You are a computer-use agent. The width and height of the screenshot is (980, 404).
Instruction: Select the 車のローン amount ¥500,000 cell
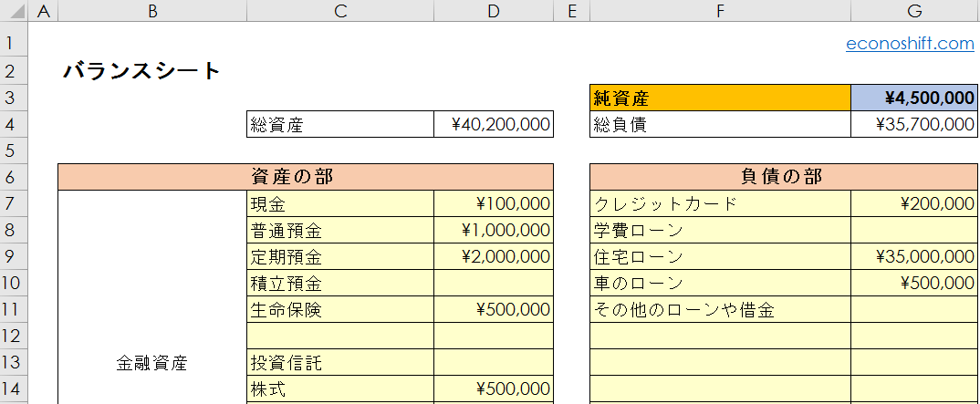914,284
